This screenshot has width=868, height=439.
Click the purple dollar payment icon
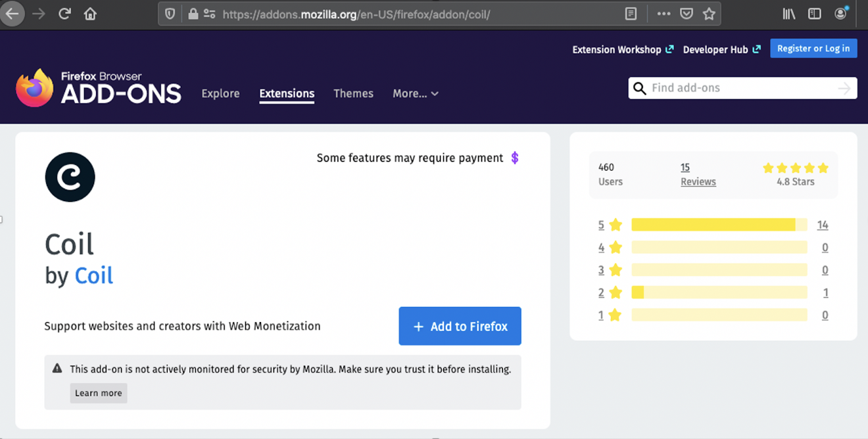pyautogui.click(x=515, y=158)
